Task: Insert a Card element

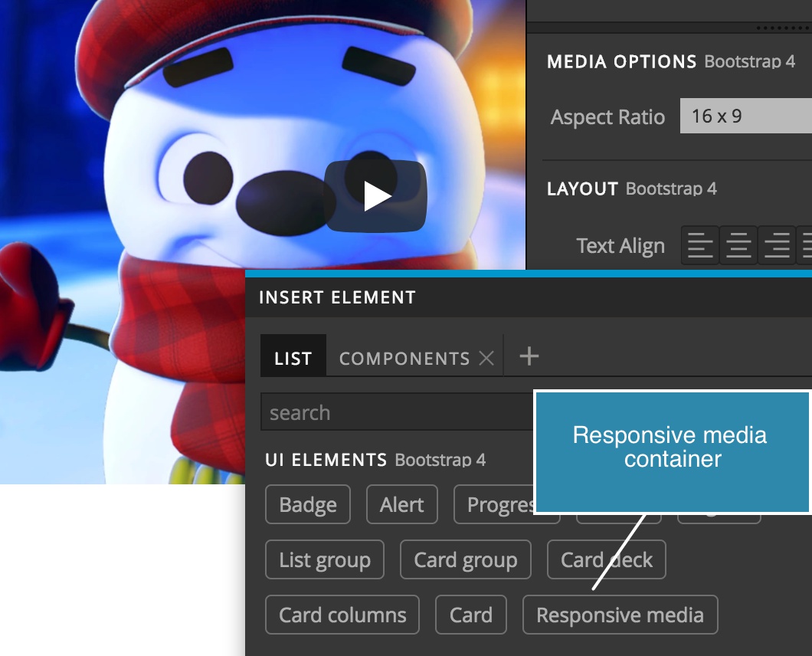Action: pyautogui.click(x=471, y=615)
